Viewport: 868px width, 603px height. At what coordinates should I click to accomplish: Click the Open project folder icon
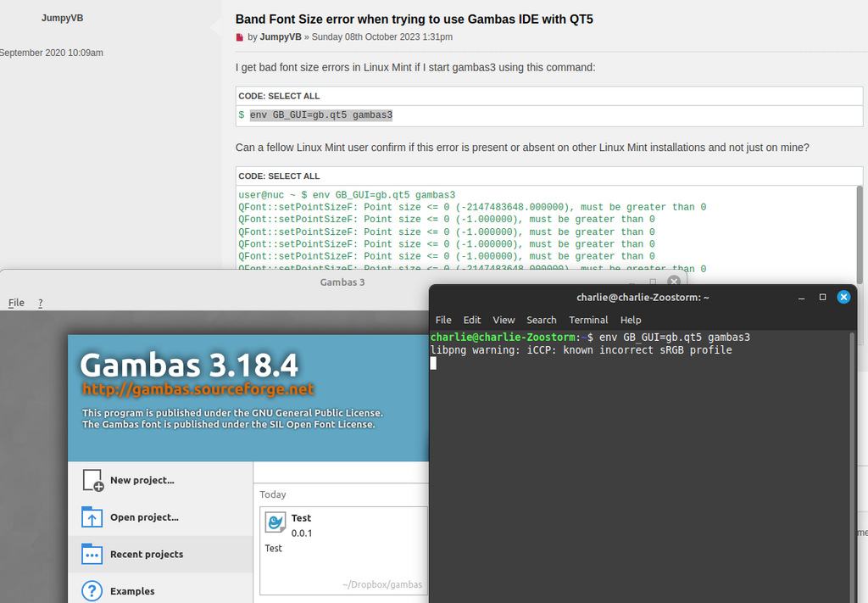(x=92, y=517)
